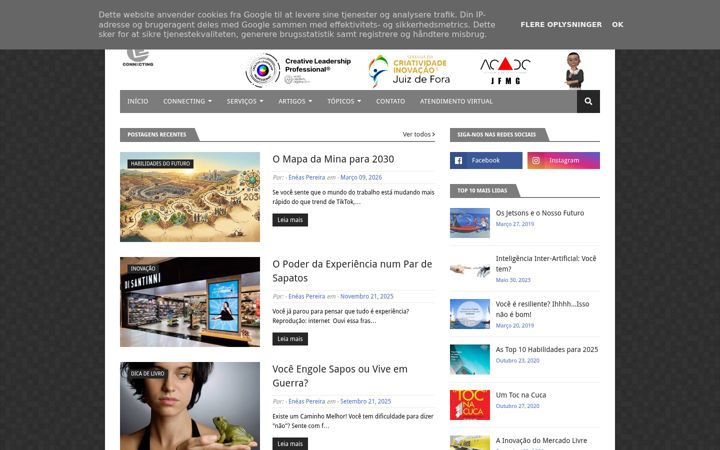Screen dimensions: 720x450
Task: Open Um Toc na Cuca popular post
Action: point(521,395)
